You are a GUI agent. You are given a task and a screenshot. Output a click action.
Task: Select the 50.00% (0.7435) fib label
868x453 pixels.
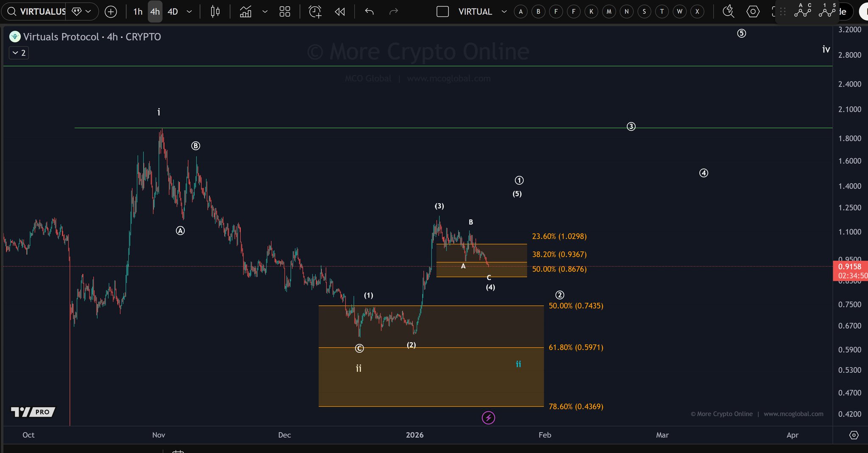[x=576, y=306]
